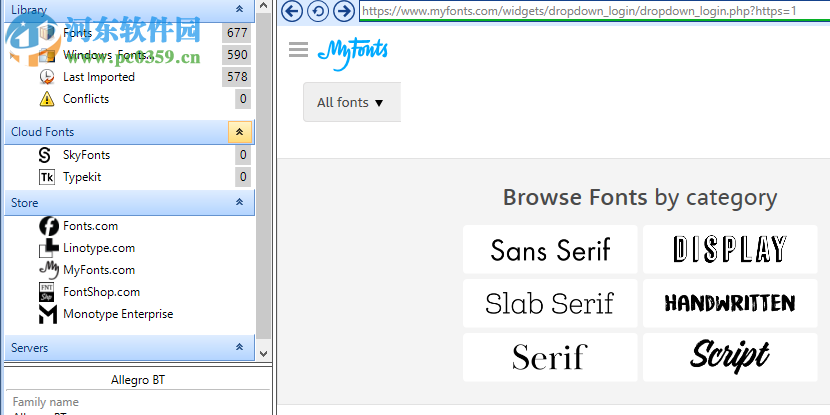Click the Conflicts count 0
This screenshot has height=415, width=830.
point(243,99)
